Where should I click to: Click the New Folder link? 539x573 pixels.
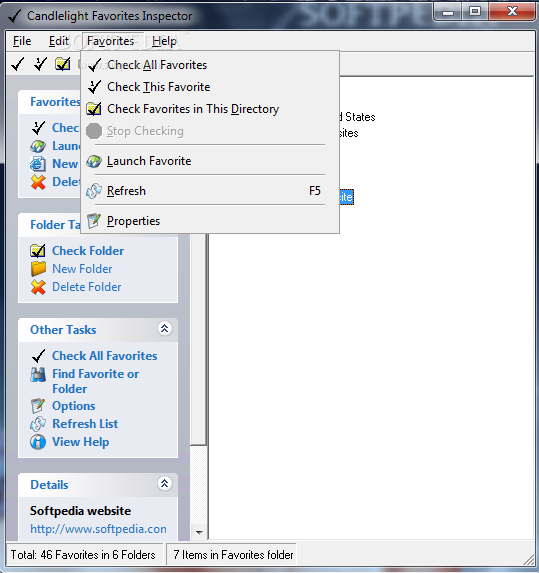[82, 269]
